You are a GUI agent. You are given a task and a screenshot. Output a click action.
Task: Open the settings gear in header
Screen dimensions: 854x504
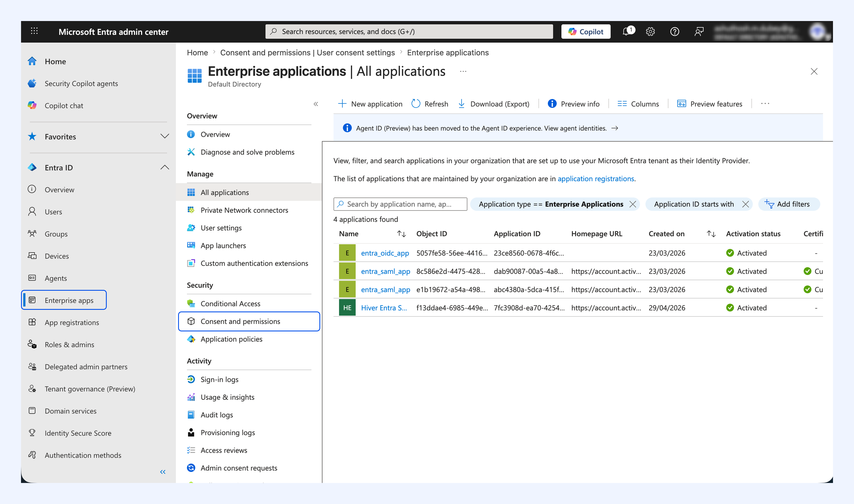click(x=650, y=32)
